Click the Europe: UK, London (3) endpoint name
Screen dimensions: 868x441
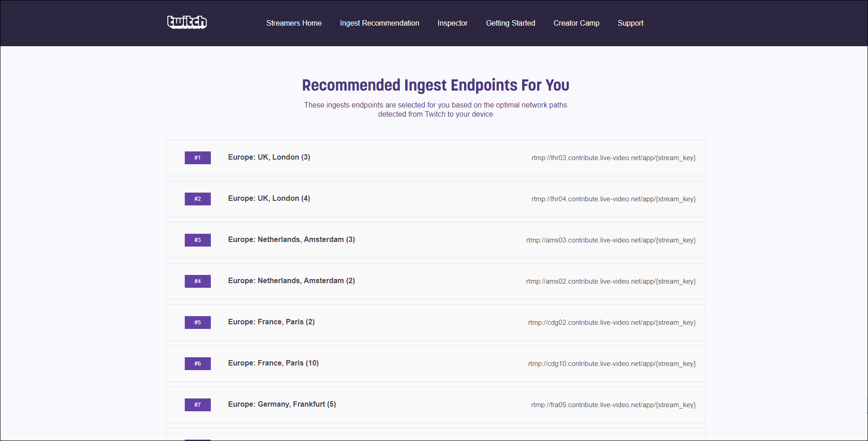click(269, 157)
